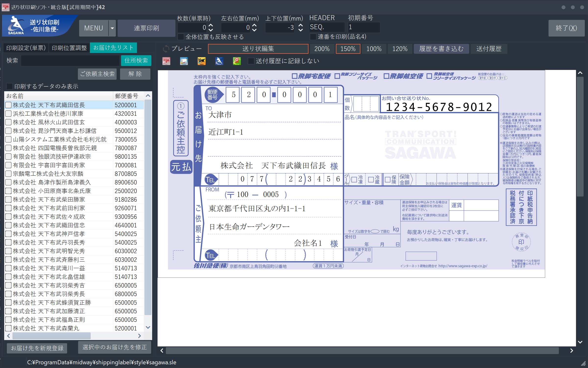Enable 連番を印刷(品名4) checkbox
588x368 pixels.
click(313, 37)
